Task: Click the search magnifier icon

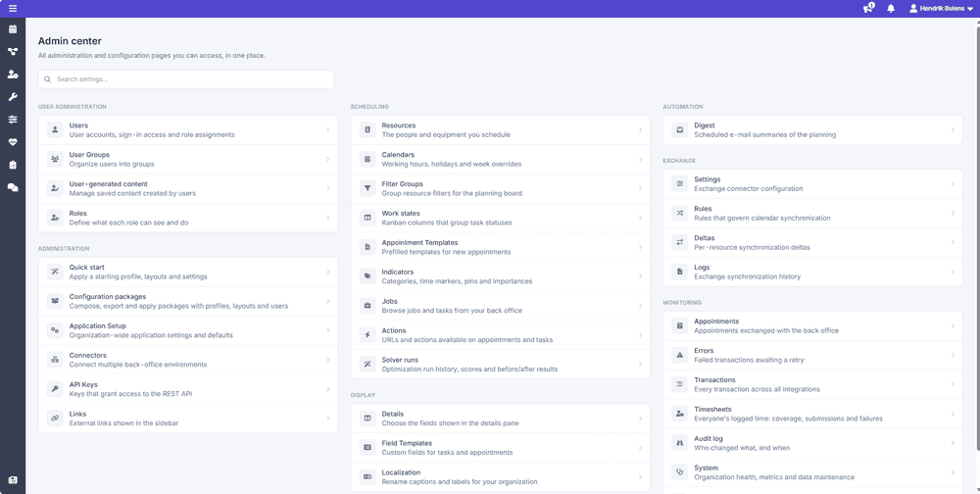Action: [x=47, y=79]
